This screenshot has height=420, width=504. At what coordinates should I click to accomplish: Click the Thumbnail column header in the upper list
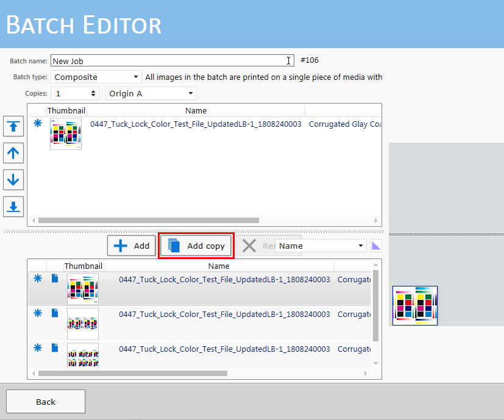point(66,110)
